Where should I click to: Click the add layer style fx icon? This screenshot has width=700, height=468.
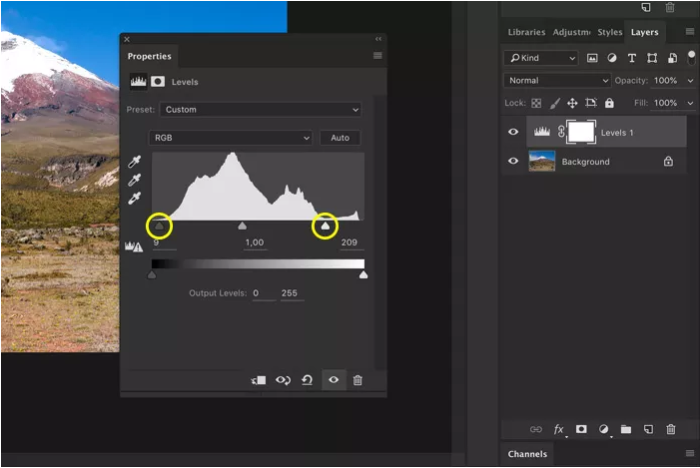point(559,429)
